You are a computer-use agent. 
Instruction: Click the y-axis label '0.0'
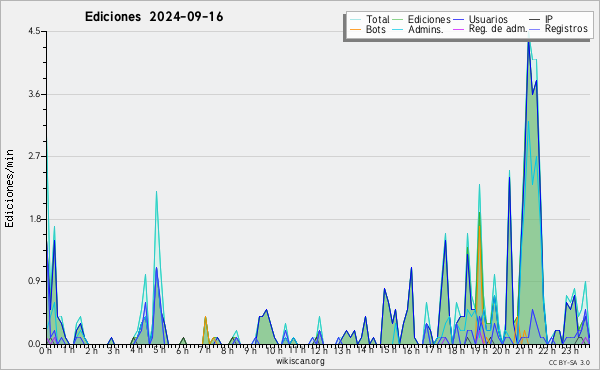34,344
